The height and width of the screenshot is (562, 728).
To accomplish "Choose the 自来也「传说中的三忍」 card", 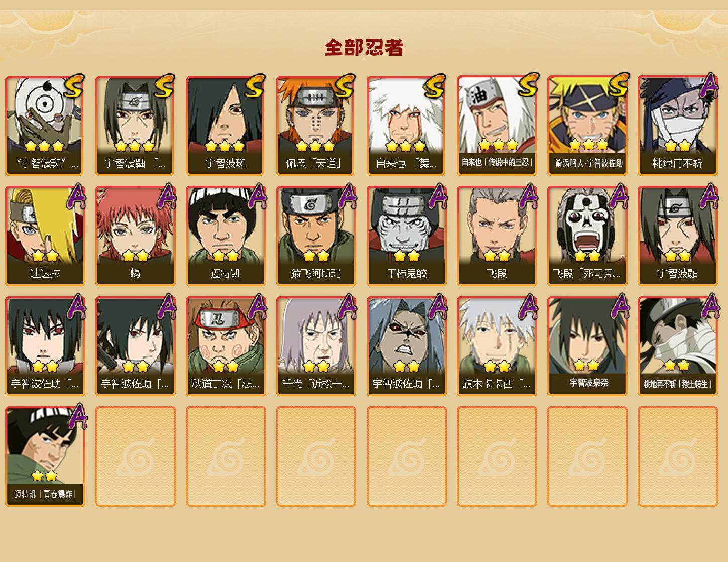I will click(497, 125).
